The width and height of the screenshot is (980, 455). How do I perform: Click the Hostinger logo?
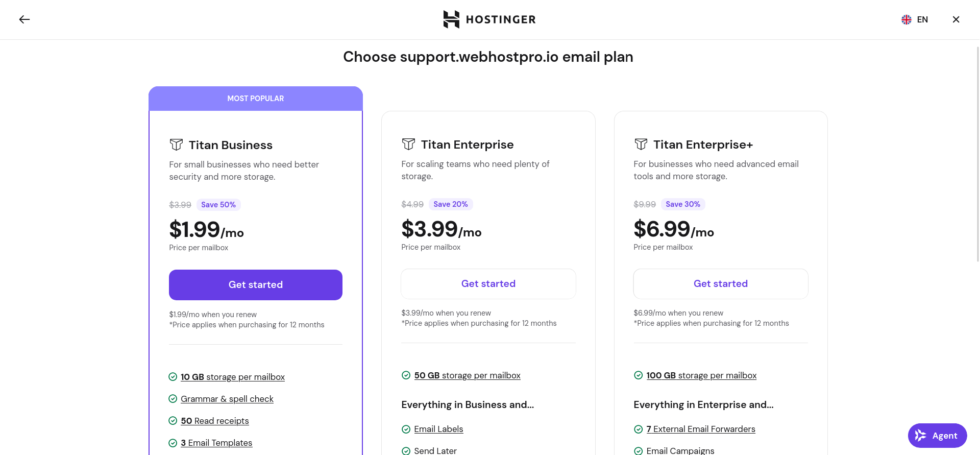coord(489,19)
